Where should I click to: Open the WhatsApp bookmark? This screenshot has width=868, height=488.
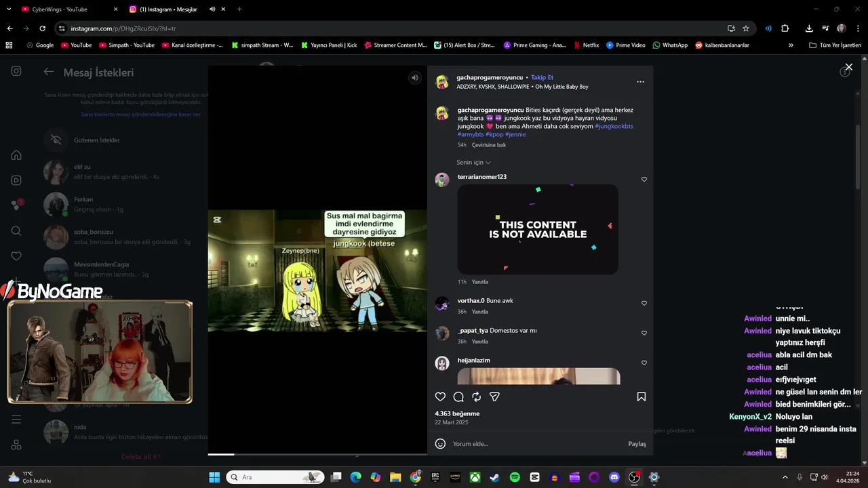point(670,45)
